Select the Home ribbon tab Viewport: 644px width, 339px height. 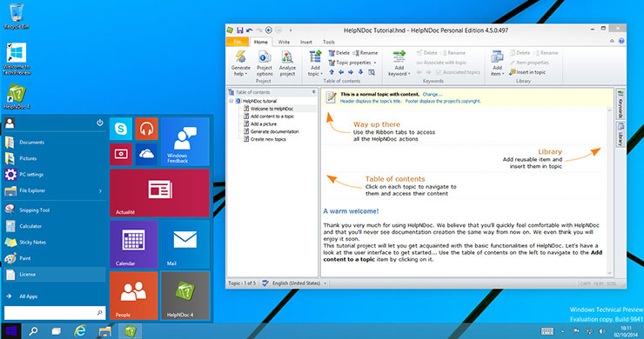click(x=261, y=42)
